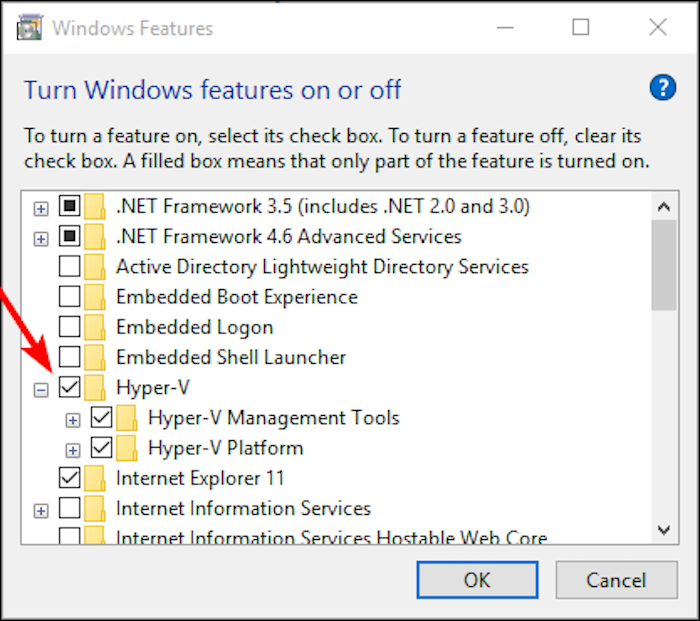Click the Embedded Shell Launcher folder icon
This screenshot has height=621, width=700.
point(95,357)
